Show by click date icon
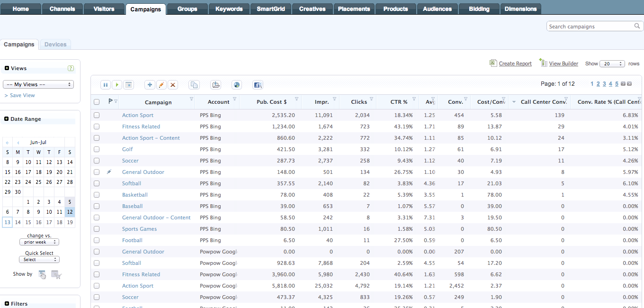 [43, 274]
